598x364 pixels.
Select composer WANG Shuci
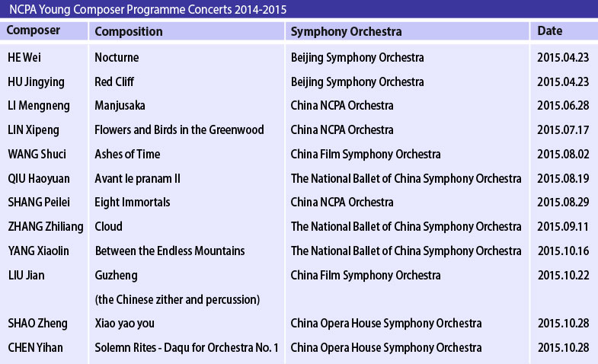(x=37, y=155)
